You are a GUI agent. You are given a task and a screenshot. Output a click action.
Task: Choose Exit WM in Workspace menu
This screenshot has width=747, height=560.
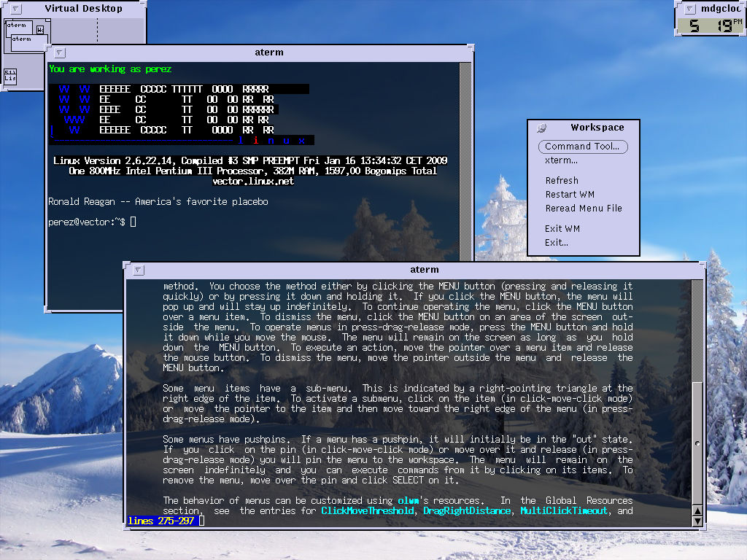coord(562,228)
